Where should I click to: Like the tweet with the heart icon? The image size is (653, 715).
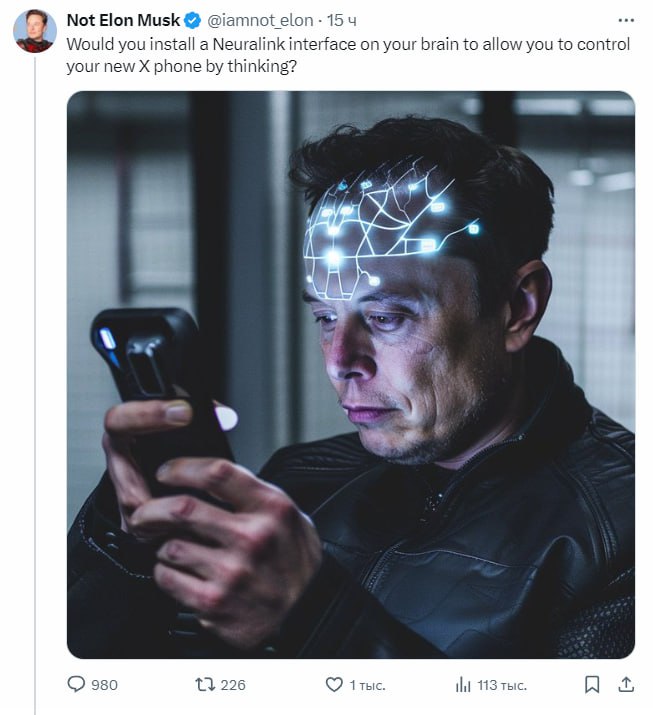click(334, 684)
